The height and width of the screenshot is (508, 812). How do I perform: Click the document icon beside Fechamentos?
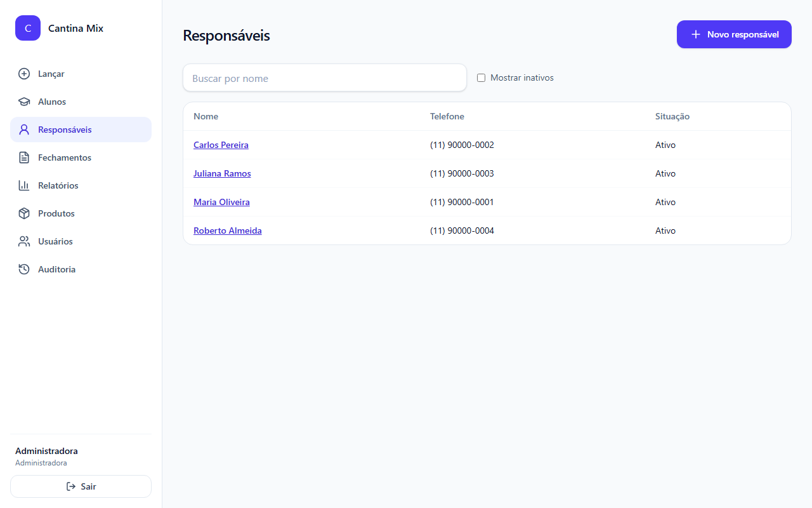(x=24, y=157)
